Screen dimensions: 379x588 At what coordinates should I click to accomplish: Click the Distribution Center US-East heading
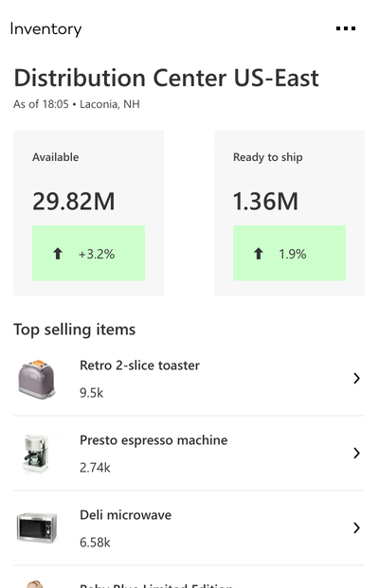[166, 78]
